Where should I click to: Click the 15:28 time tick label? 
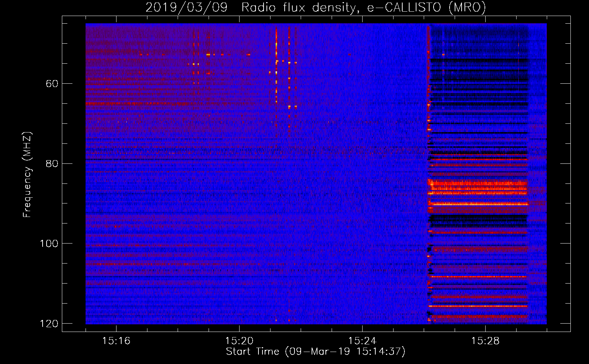[x=485, y=341]
